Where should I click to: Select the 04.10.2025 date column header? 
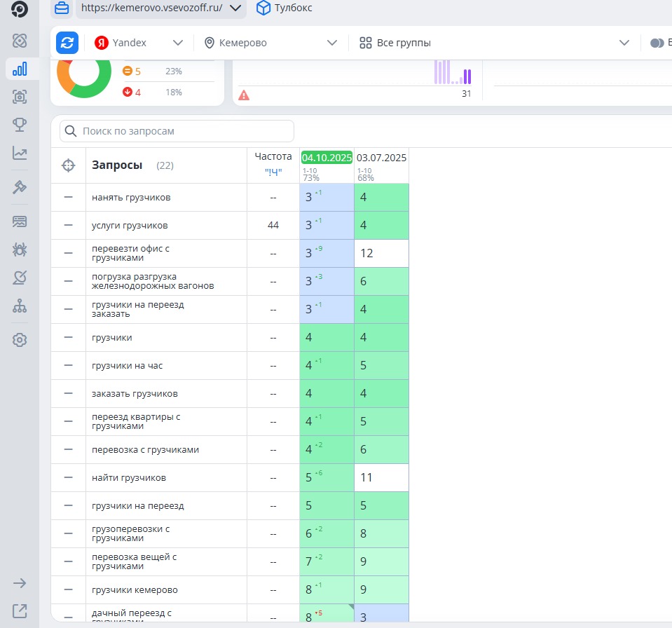(x=327, y=158)
